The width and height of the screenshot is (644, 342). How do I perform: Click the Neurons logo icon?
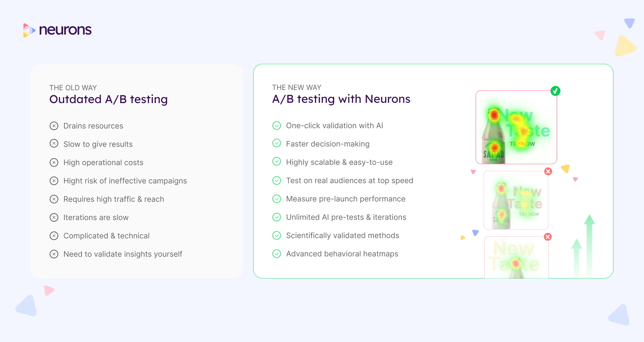coord(29,30)
